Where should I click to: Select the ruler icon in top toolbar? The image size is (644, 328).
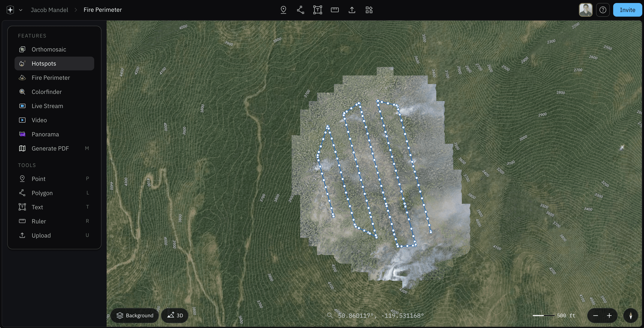click(x=335, y=10)
